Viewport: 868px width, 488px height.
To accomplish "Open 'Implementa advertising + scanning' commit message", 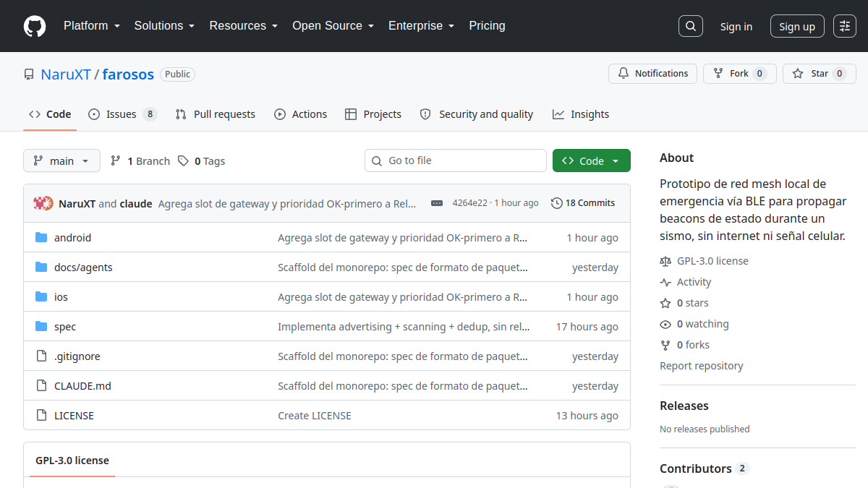I will point(404,327).
